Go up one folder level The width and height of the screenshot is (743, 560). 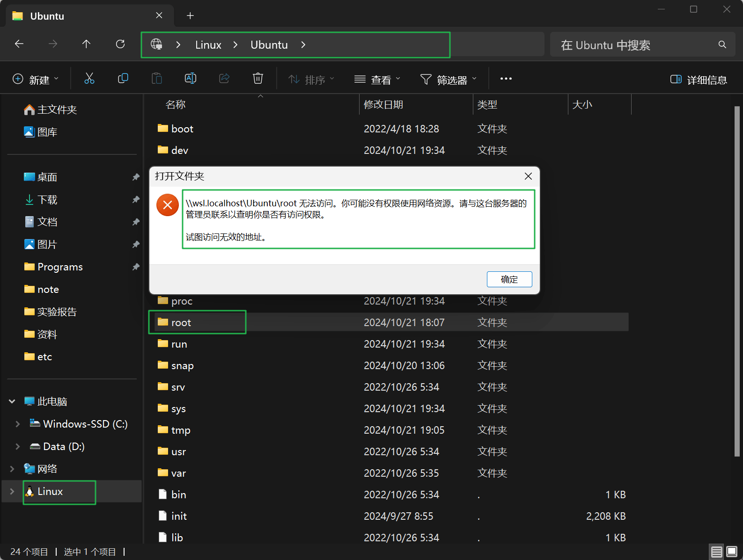pos(87,44)
